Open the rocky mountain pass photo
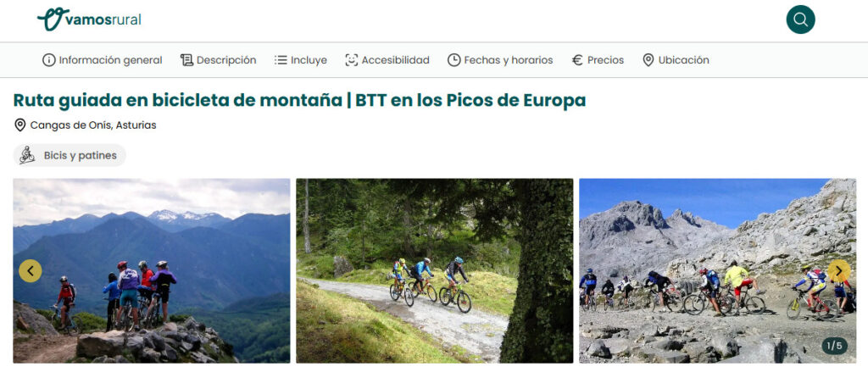This screenshot has width=868, height=372. click(x=717, y=270)
